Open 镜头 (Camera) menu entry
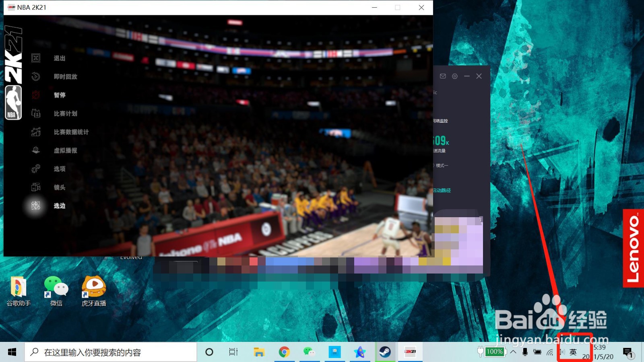Viewport: 644px width, 362px height. (x=60, y=187)
